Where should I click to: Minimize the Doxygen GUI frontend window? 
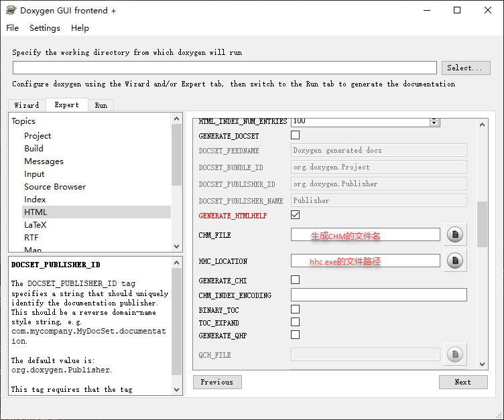click(x=427, y=10)
